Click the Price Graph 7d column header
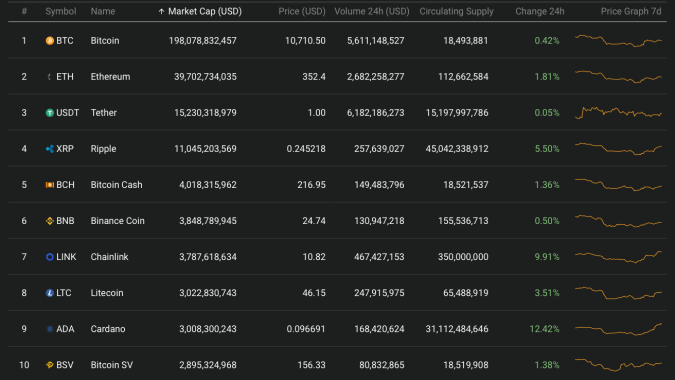 (631, 12)
